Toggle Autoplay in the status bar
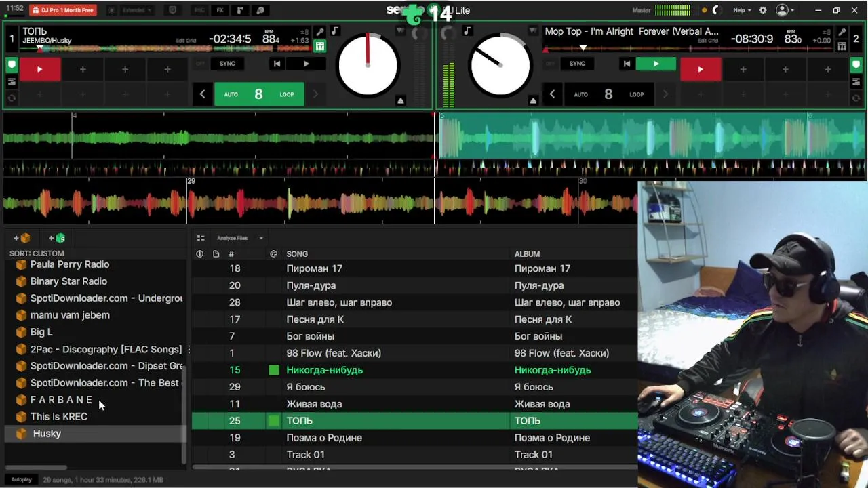This screenshot has width=868, height=488. 21,480
